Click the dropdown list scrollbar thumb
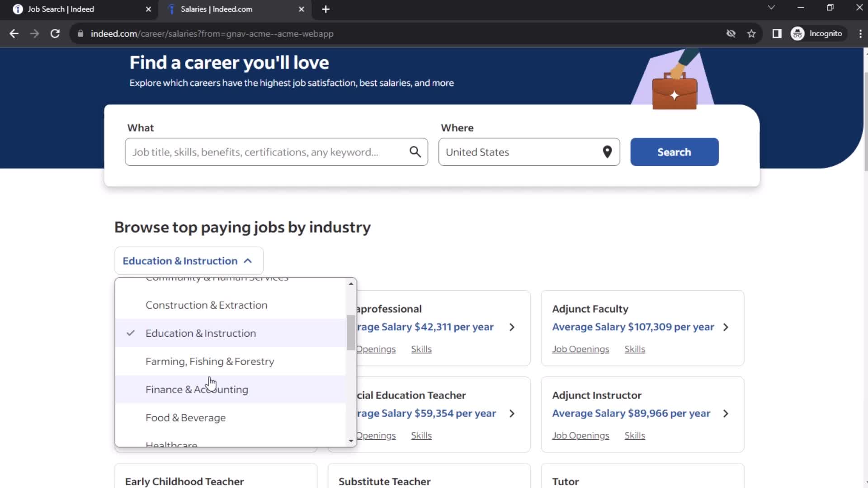The width and height of the screenshot is (868, 488). [351, 333]
